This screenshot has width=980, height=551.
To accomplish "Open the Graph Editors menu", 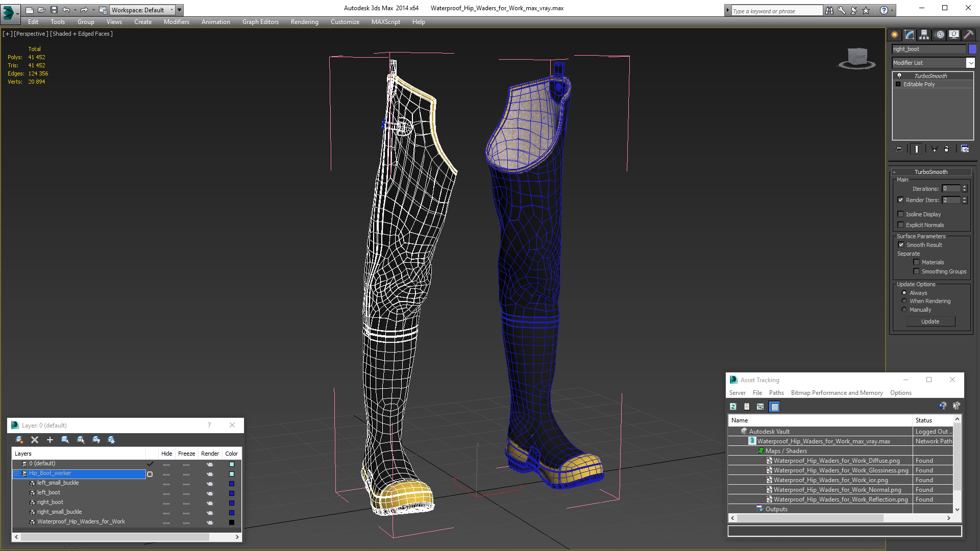I will (x=260, y=22).
